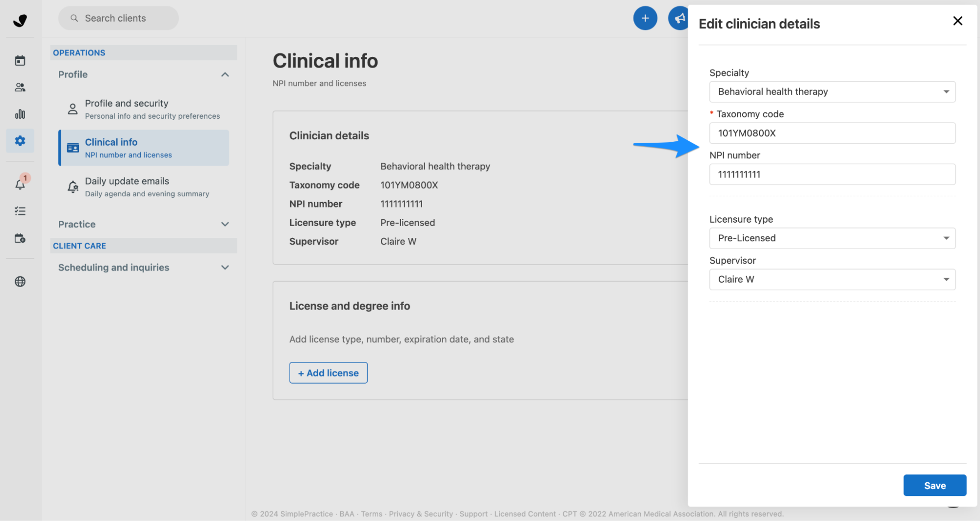Click the Save button
The height and width of the screenshot is (521, 980).
click(934, 485)
